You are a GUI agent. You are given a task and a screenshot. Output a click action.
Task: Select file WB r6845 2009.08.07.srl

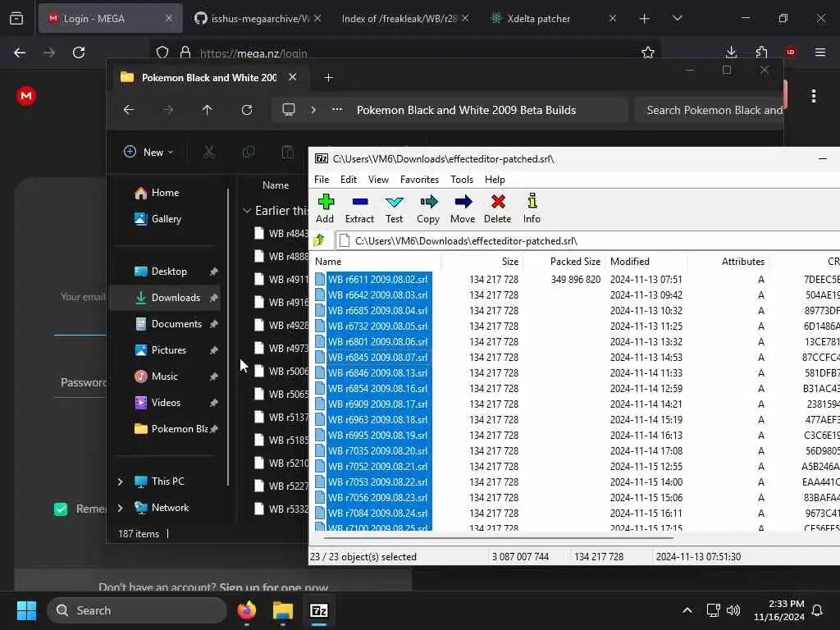(x=377, y=358)
